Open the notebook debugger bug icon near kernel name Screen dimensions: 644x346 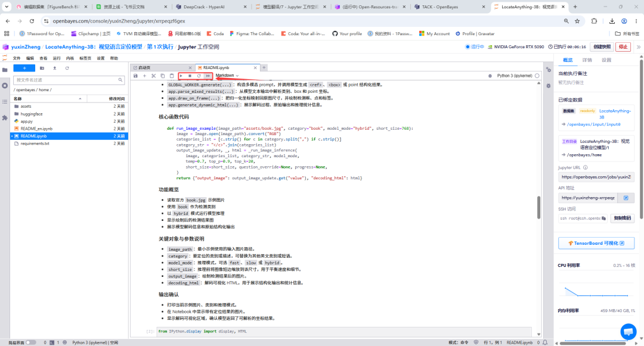[490, 76]
